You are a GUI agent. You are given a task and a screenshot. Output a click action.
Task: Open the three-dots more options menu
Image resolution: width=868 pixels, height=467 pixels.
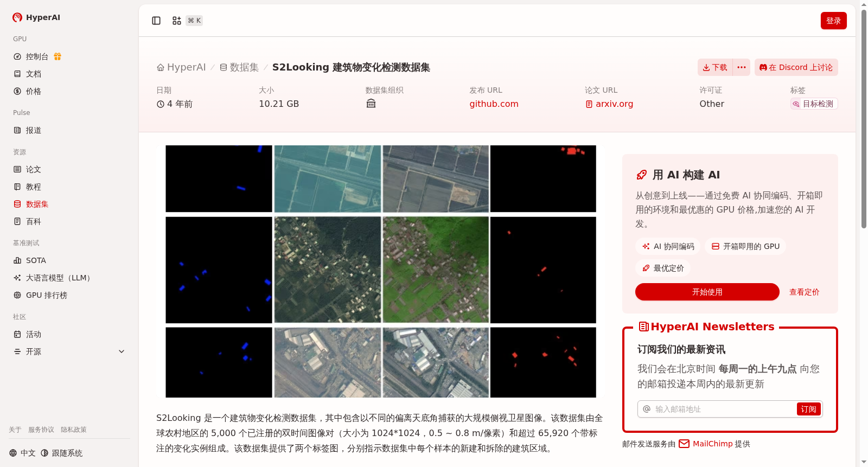point(742,67)
